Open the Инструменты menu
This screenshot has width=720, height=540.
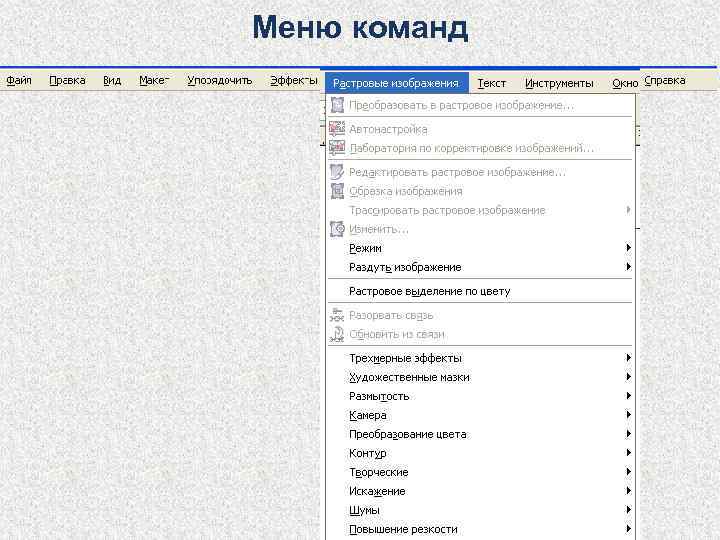point(559,83)
